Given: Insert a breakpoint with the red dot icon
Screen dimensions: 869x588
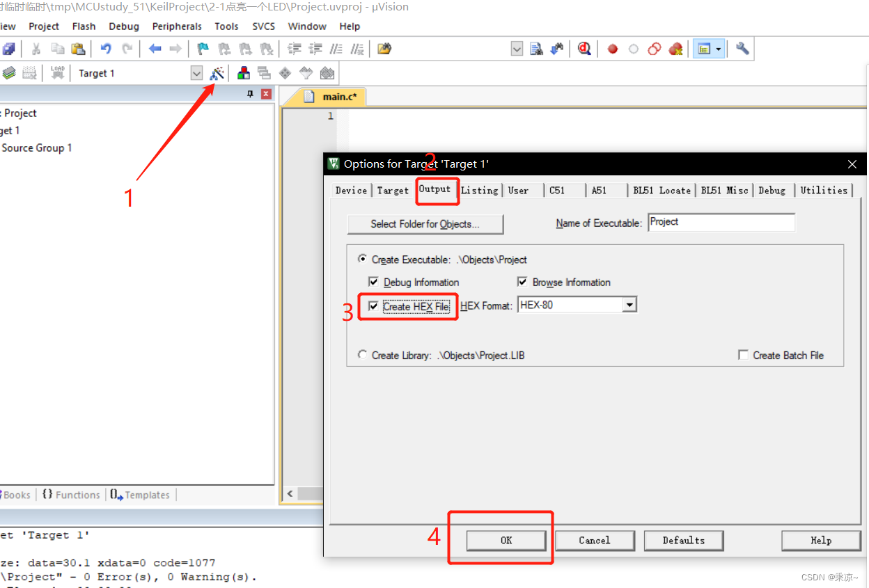Looking at the screenshot, I should (x=613, y=49).
